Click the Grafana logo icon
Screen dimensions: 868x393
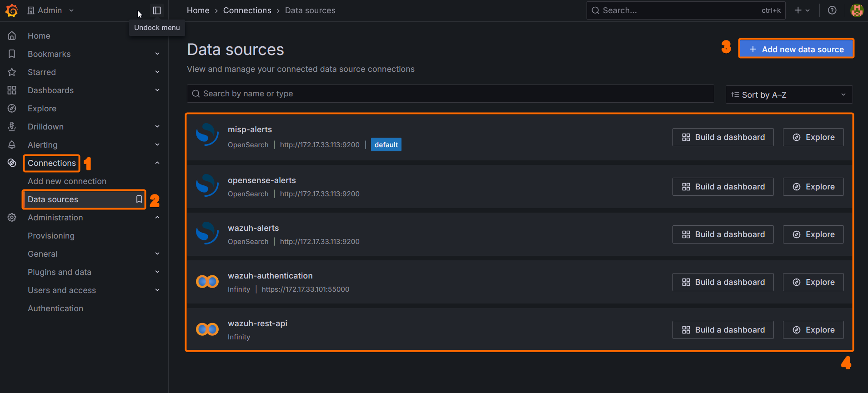(x=12, y=10)
